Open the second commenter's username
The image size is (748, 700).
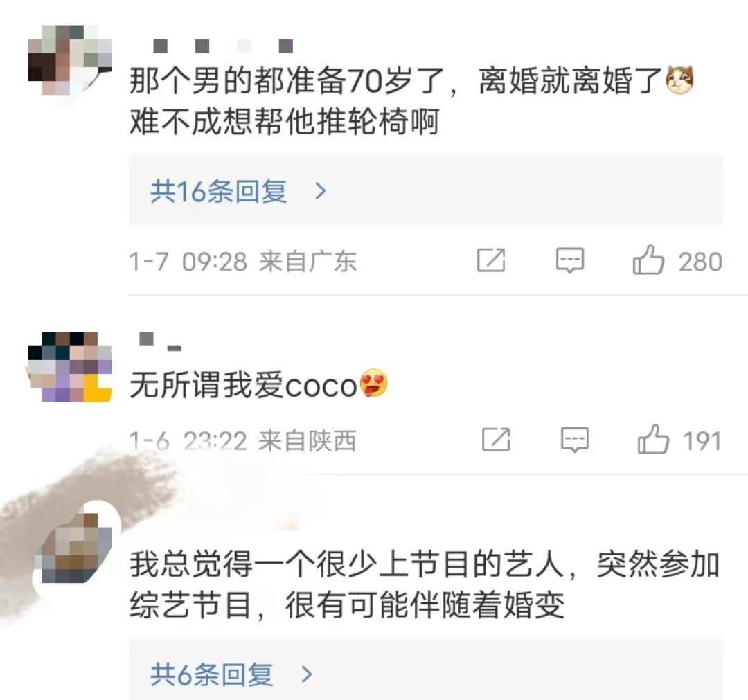(x=160, y=341)
